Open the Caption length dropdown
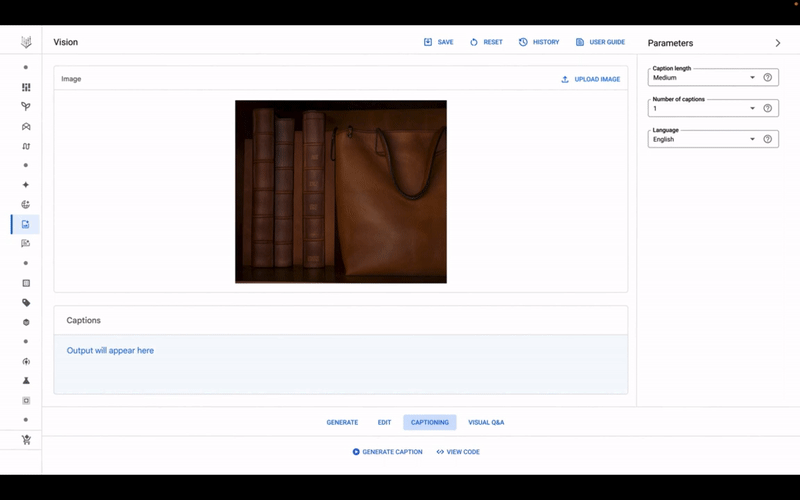 pyautogui.click(x=704, y=78)
